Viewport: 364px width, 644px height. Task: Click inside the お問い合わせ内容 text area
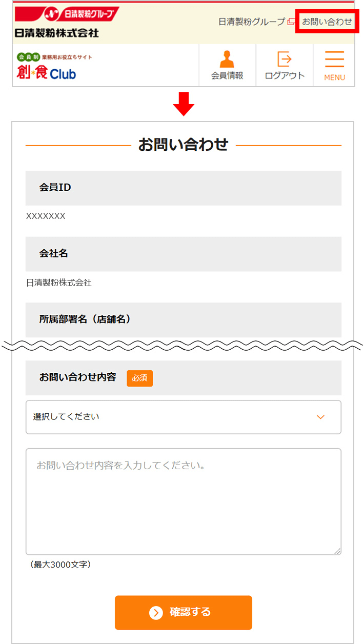pos(184,501)
